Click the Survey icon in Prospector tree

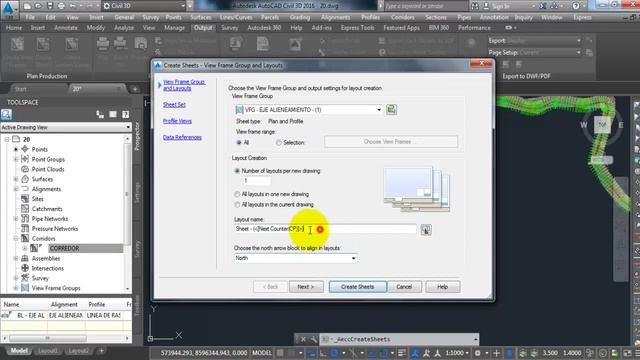click(x=25, y=278)
